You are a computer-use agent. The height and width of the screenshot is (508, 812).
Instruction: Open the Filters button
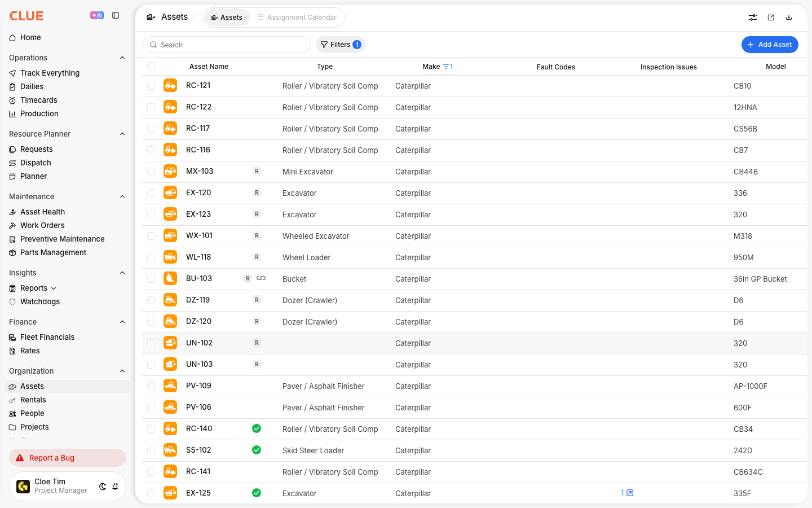point(341,45)
